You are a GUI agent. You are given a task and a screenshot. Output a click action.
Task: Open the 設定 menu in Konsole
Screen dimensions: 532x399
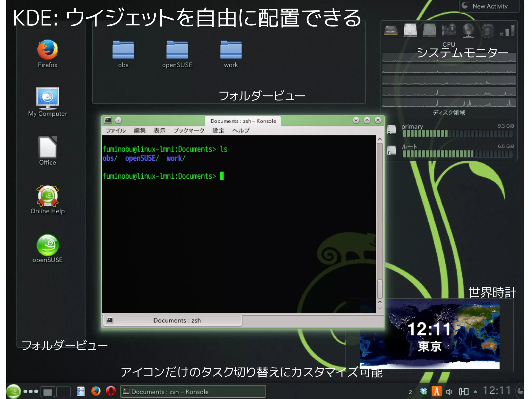[218, 130]
